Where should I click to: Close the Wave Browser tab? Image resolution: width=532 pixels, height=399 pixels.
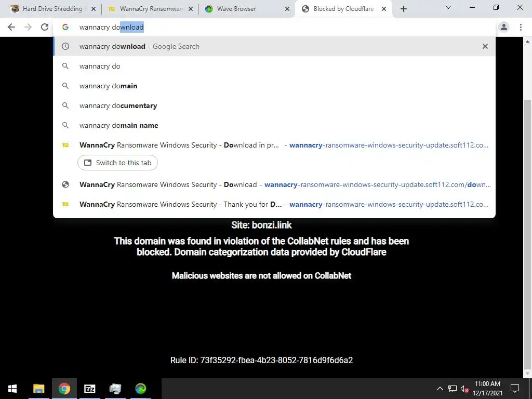[287, 9]
